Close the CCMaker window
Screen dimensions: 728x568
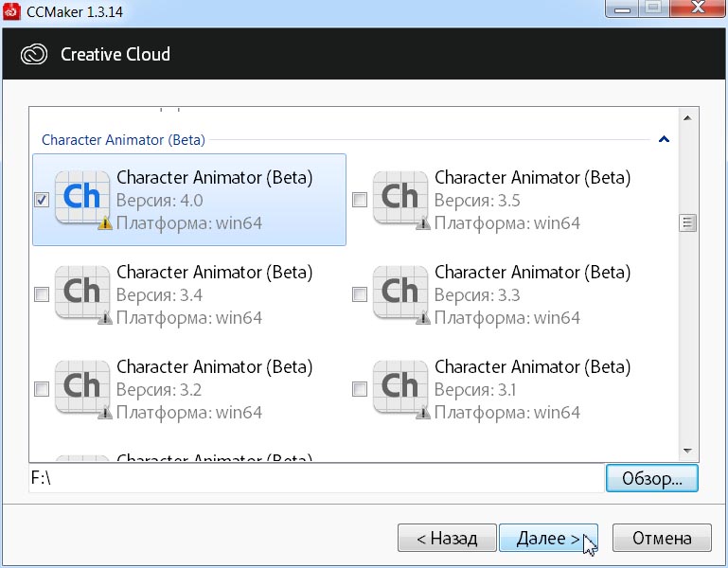coord(698,8)
